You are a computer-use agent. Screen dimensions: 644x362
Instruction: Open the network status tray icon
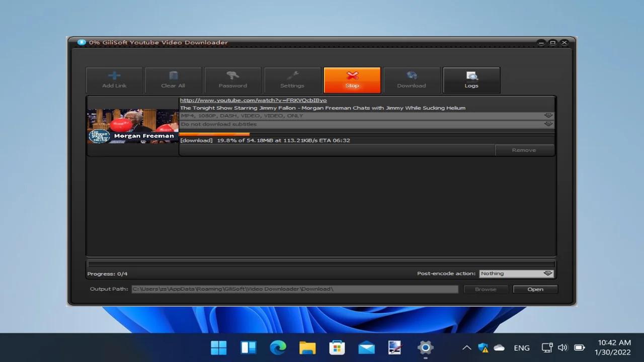547,347
